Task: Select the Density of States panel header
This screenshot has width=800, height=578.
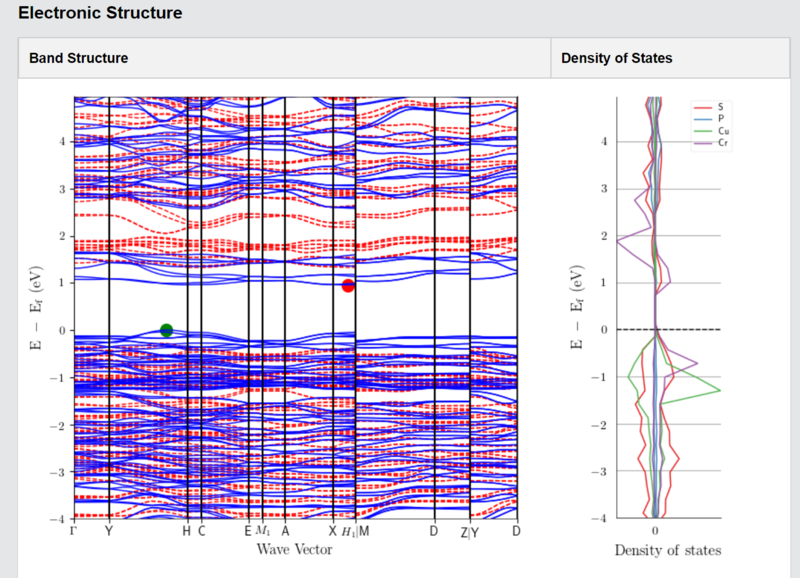Action: click(x=670, y=58)
